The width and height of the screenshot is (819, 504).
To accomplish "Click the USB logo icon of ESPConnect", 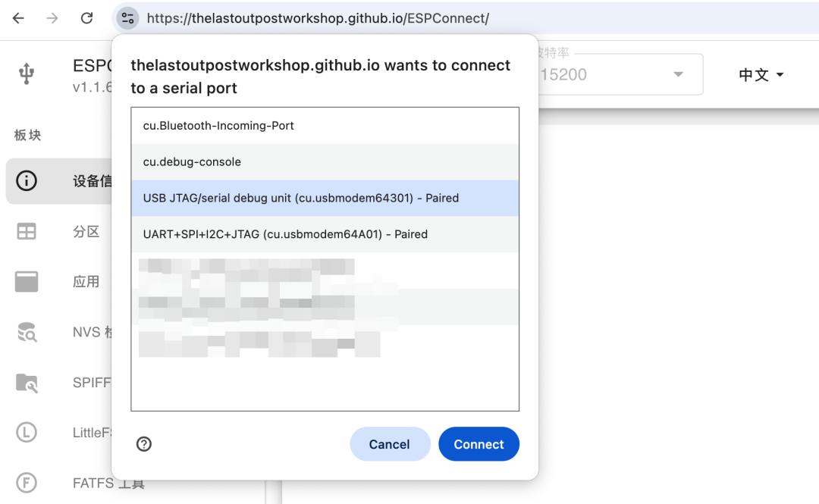I will click(x=26, y=74).
